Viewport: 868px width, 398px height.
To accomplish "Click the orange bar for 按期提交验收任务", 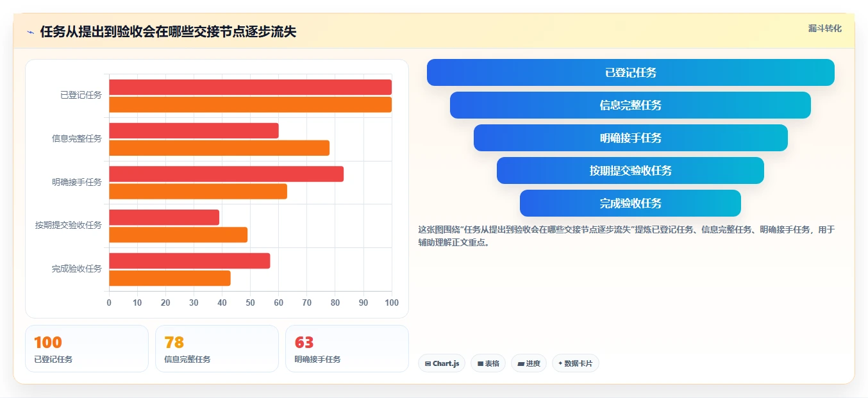I will point(178,235).
